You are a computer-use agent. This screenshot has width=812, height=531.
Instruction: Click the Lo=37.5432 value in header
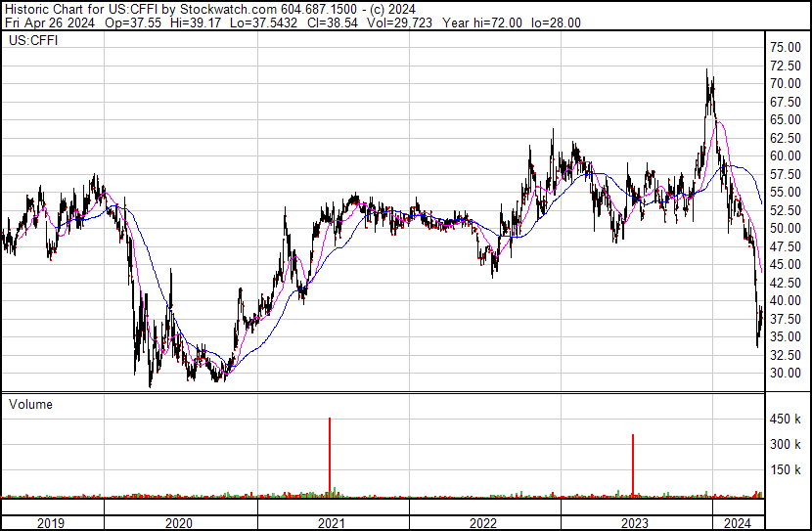tap(263, 22)
